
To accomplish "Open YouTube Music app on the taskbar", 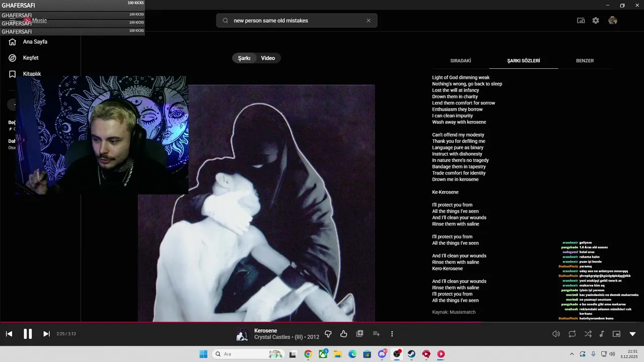I will pos(441,354).
